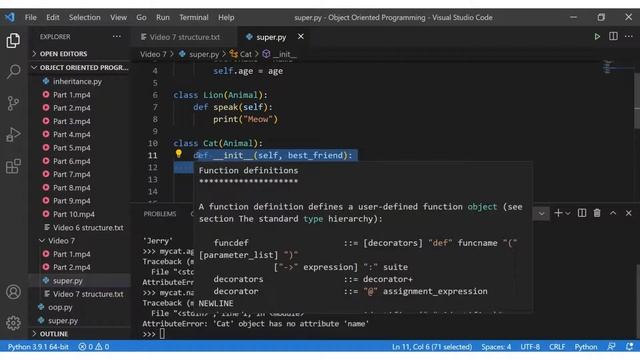Show code actions lightbulb on line 11
This screenshot has height=360, width=640.
pyautogui.click(x=178, y=154)
